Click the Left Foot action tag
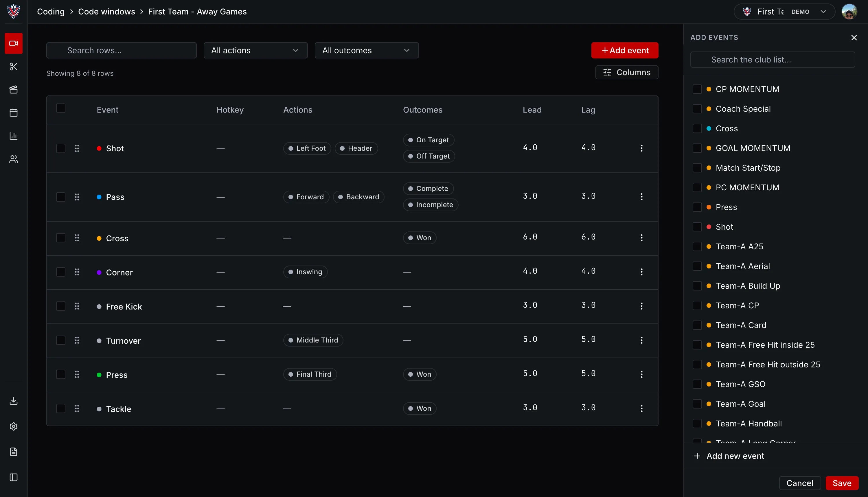This screenshot has height=497, width=868. 307,148
